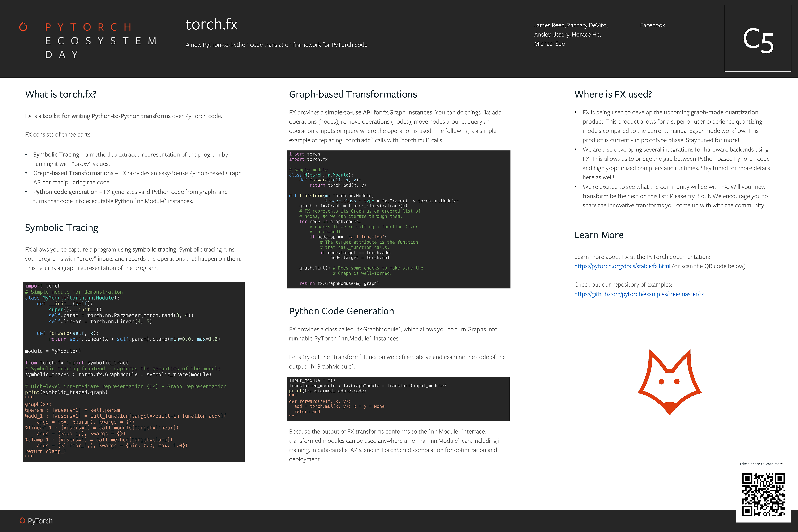The image size is (798, 532).
Task: Click the orange fox logo
Action: coord(669,382)
